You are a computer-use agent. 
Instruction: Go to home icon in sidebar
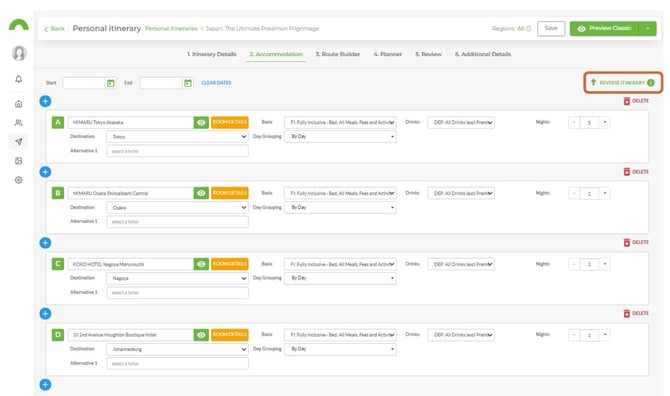pyautogui.click(x=18, y=104)
